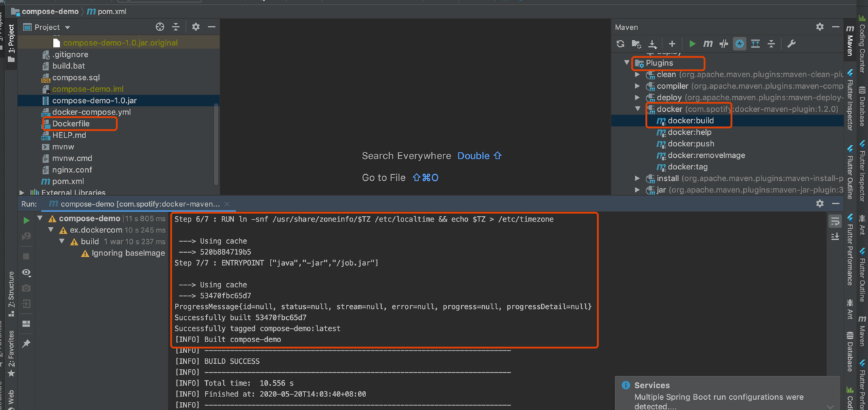Click locate target icon in Project panel
868x410 pixels.
(160, 27)
